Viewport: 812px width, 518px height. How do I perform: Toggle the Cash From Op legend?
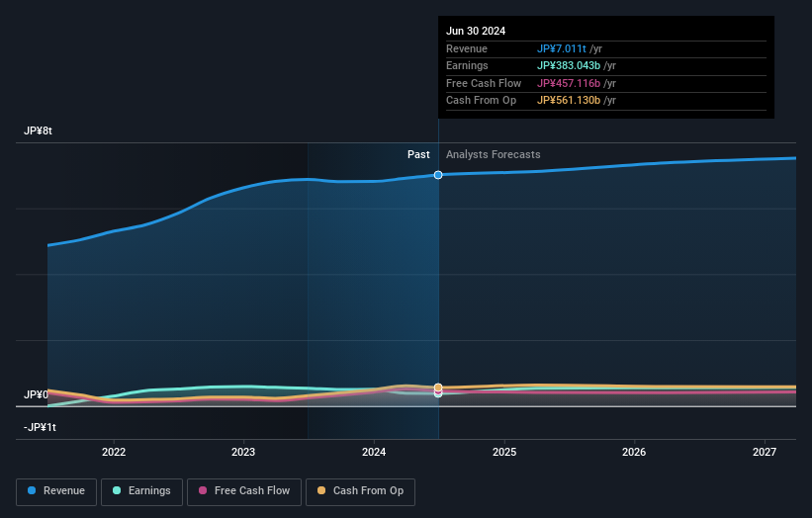(360, 491)
